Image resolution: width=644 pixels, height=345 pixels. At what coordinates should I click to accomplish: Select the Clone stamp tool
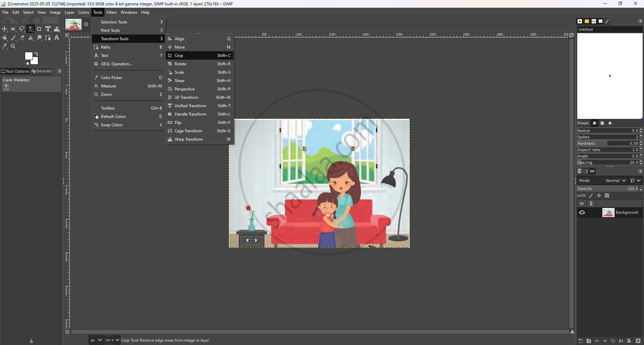click(x=31, y=38)
